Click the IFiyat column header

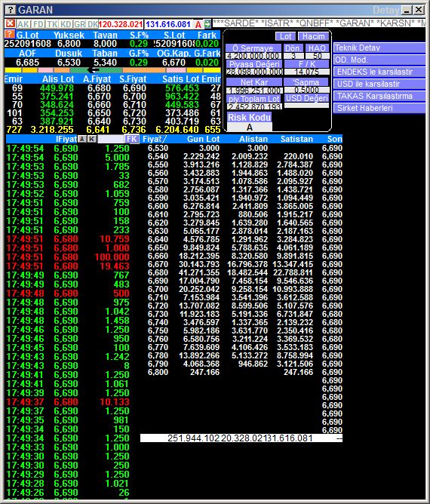pyautogui.click(x=66, y=139)
